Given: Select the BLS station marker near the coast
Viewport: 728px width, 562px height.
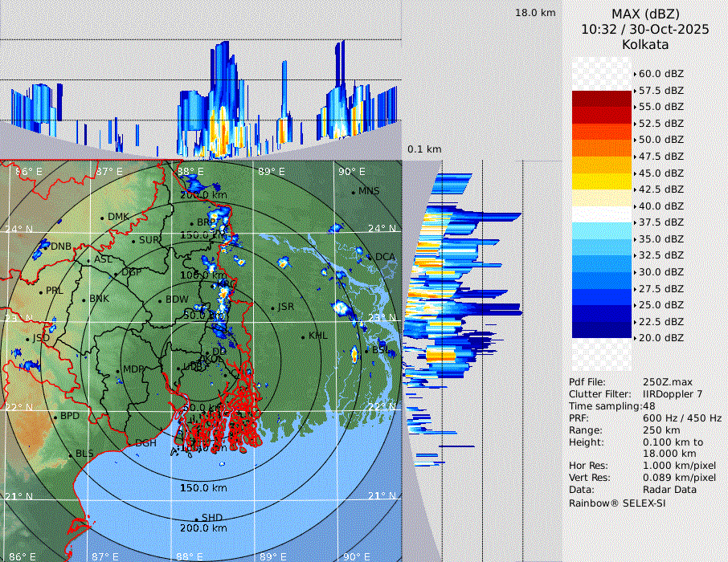Looking at the screenshot, I should 71,454.
